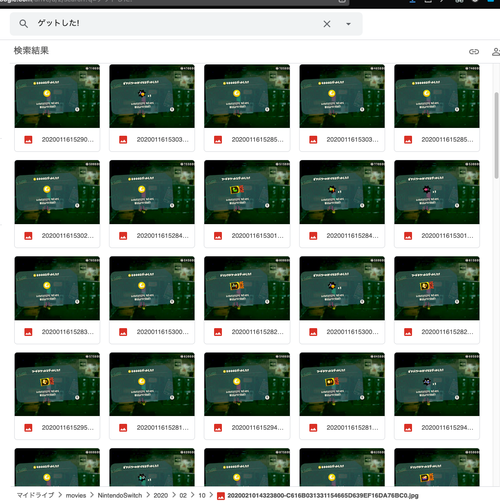Image resolution: width=500 pixels, height=501 pixels.
Task: Clear the search query with the X
Action: (x=327, y=24)
